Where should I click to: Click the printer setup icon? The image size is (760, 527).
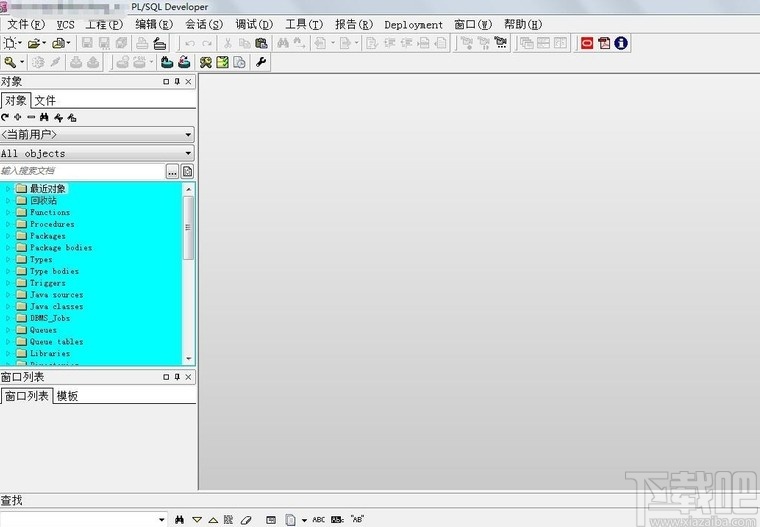click(x=159, y=44)
